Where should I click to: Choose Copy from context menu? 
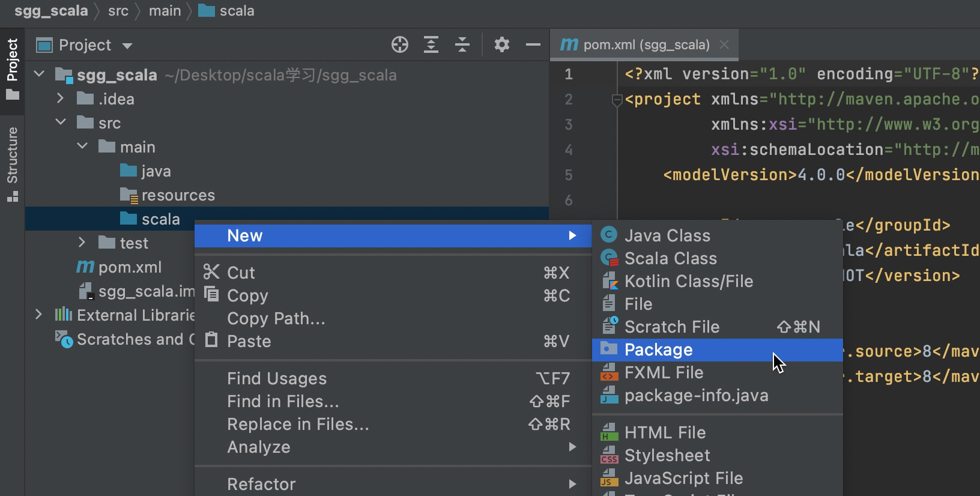point(393,295)
